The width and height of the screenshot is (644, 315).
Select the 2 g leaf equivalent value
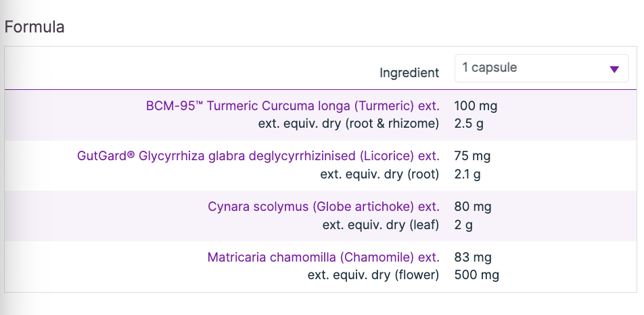tap(463, 224)
